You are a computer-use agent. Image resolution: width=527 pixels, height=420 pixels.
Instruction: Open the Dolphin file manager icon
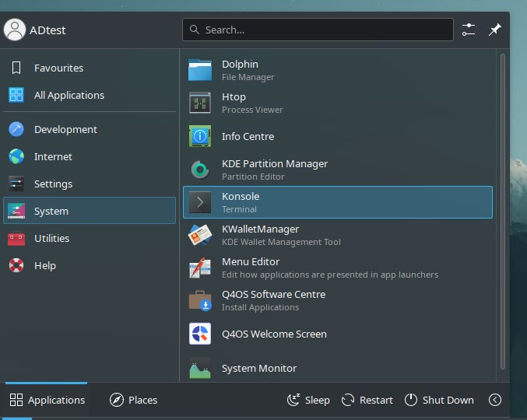coord(200,70)
